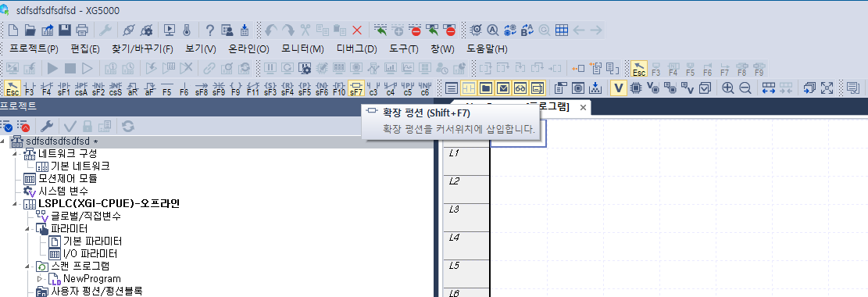Toggle the CPU chip view button

[x=636, y=88]
